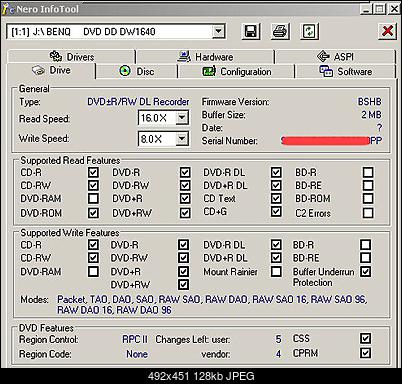Toggle DVD-R read feature checkbox

coord(185,172)
